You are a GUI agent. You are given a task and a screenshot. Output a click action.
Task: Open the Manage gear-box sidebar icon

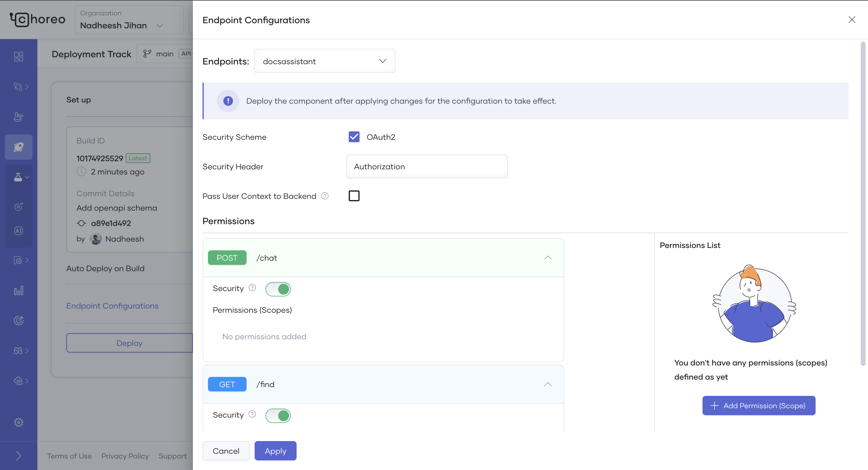pyautogui.click(x=18, y=260)
